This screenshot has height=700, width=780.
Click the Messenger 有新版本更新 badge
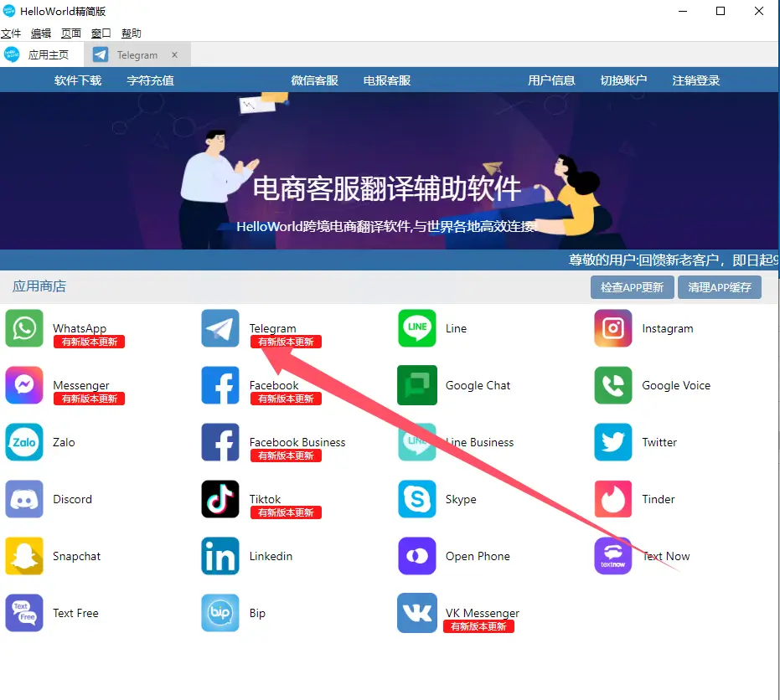(89, 399)
